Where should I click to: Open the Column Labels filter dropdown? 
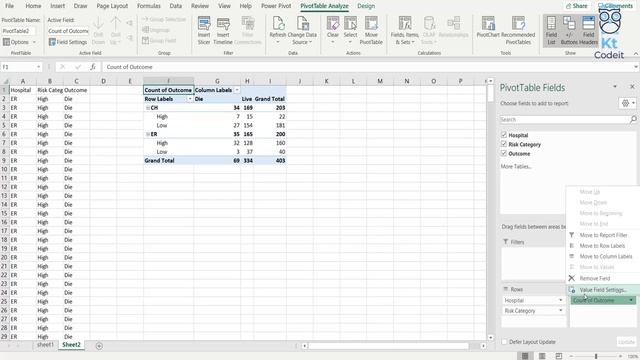[x=237, y=90]
